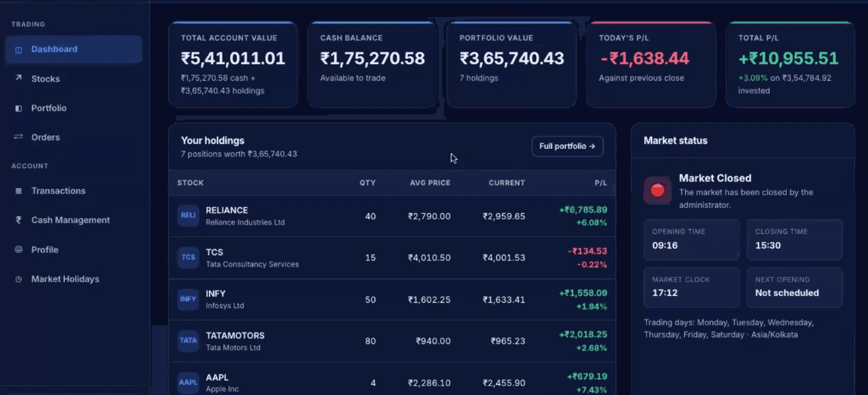Image resolution: width=868 pixels, height=395 pixels.
Task: Open Portfolio from the sidebar
Action: pos(74,108)
